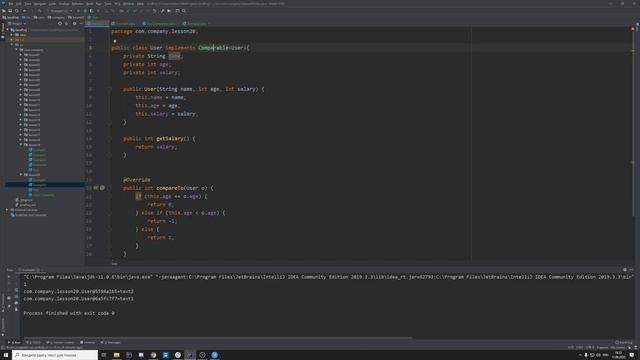Open Project panel gear options
This screenshot has width=640, height=360.
tap(74, 24)
